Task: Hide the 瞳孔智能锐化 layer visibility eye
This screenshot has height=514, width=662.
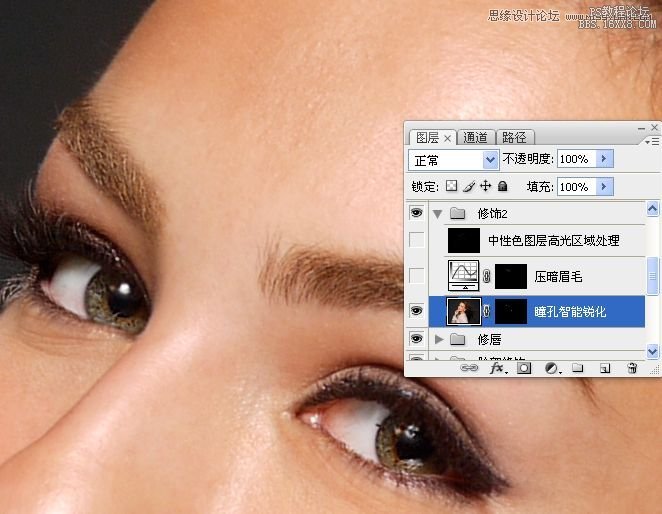Action: click(416, 311)
